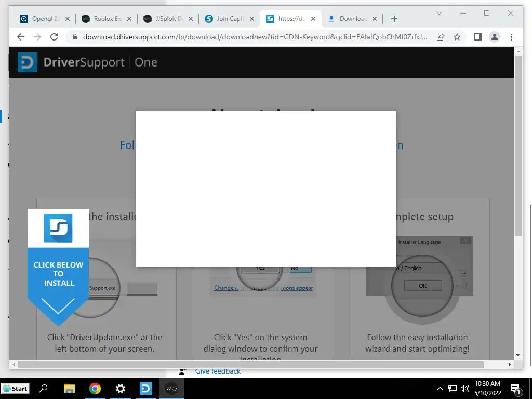Switch to the Opengl tab
Viewport: 532px width, 399px height.
[39, 19]
